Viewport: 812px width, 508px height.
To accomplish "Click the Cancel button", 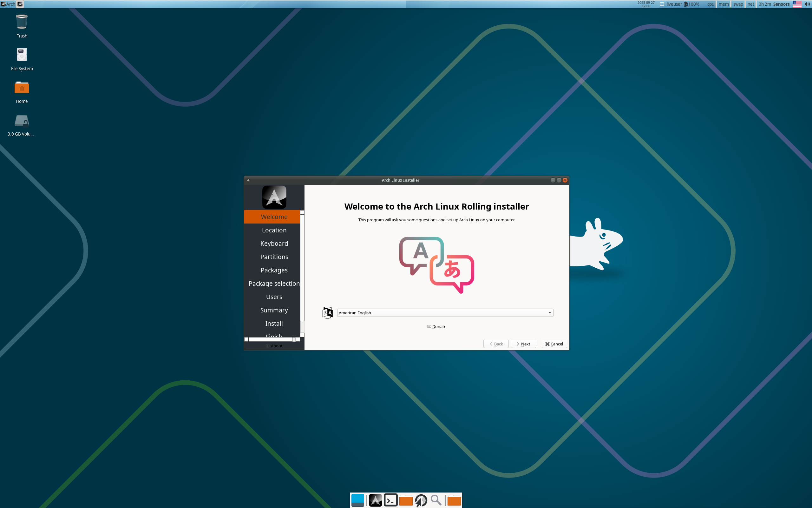I will click(x=554, y=344).
